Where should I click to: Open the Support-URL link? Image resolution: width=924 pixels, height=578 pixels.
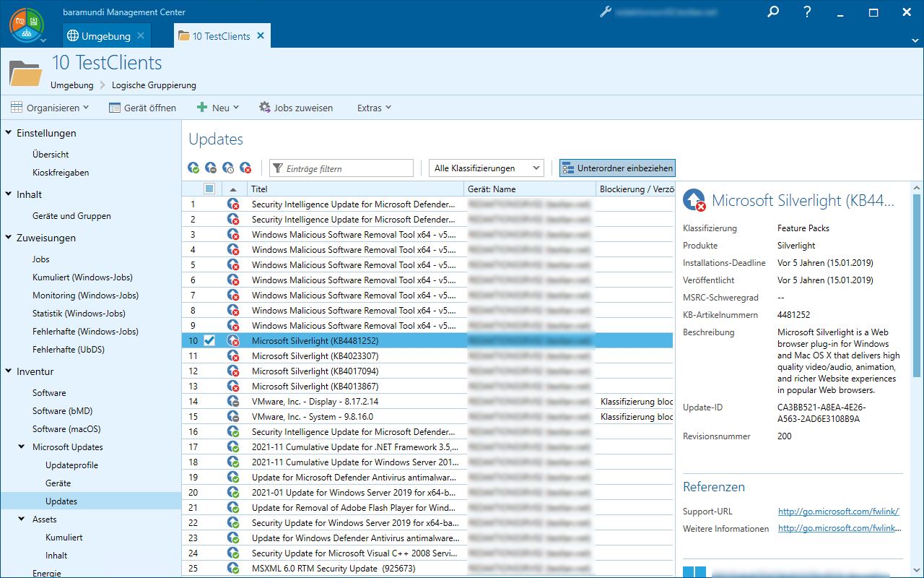click(838, 512)
